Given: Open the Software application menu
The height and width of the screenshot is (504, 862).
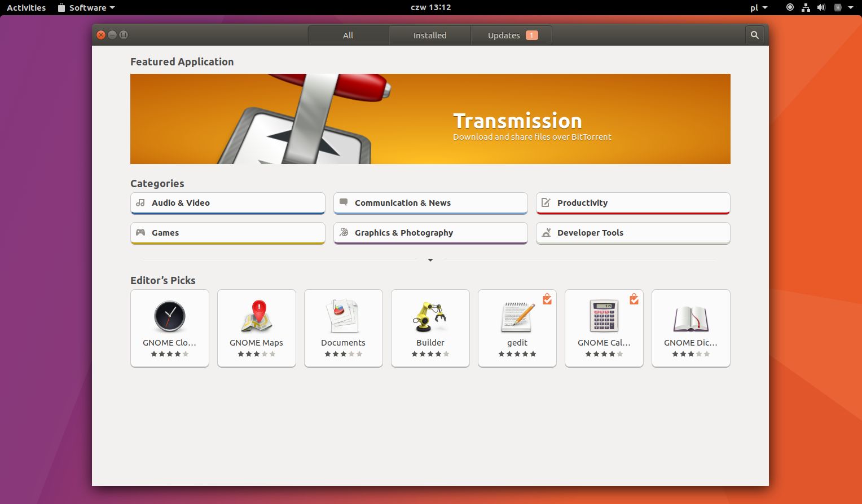Looking at the screenshot, I should pyautogui.click(x=86, y=8).
